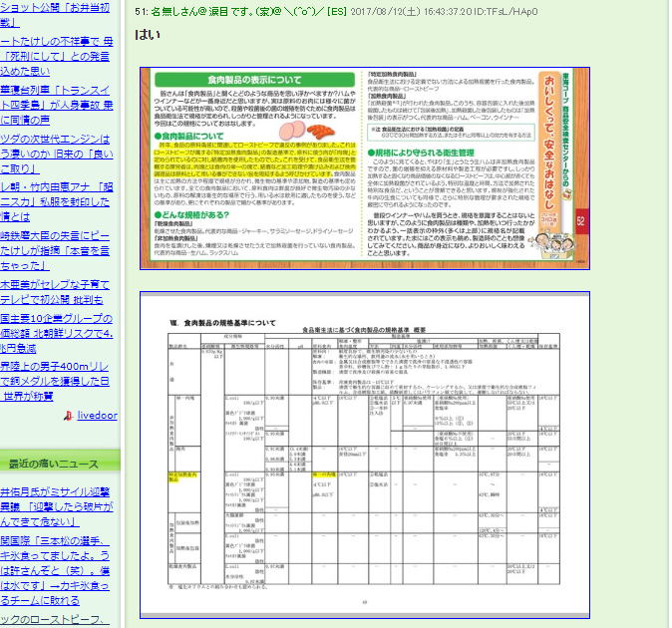Viewport: 672px width, 628px height.
Task: Click the 最近の痛いニュース section header
Action: pyautogui.click(x=54, y=464)
